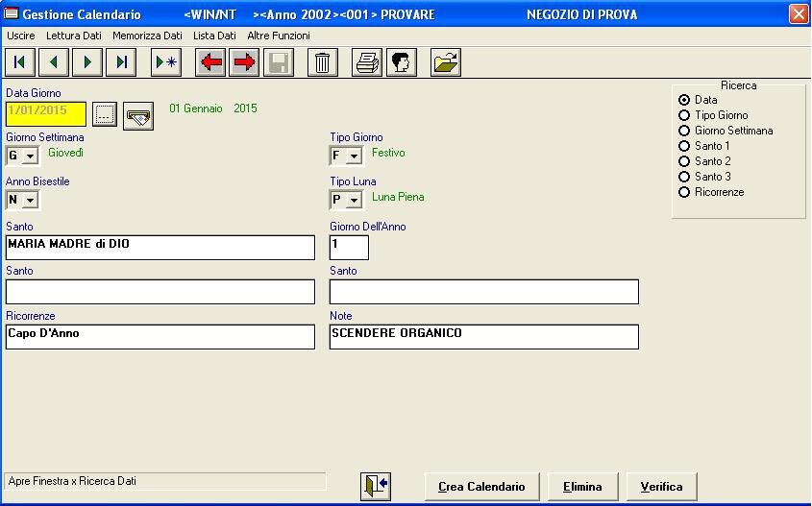
Task: Click the trash can delete icon
Action: click(x=322, y=62)
